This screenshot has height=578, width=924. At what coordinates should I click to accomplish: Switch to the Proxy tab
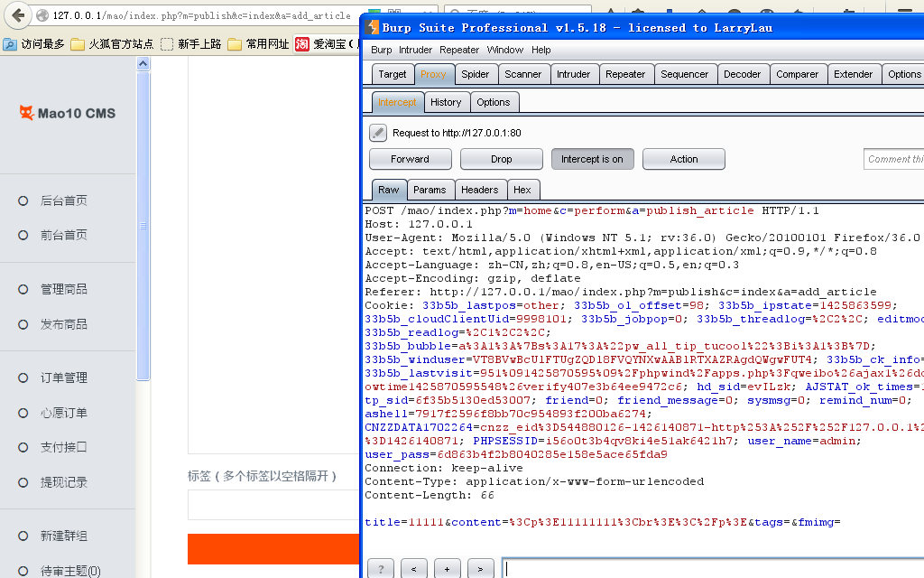[x=433, y=74]
